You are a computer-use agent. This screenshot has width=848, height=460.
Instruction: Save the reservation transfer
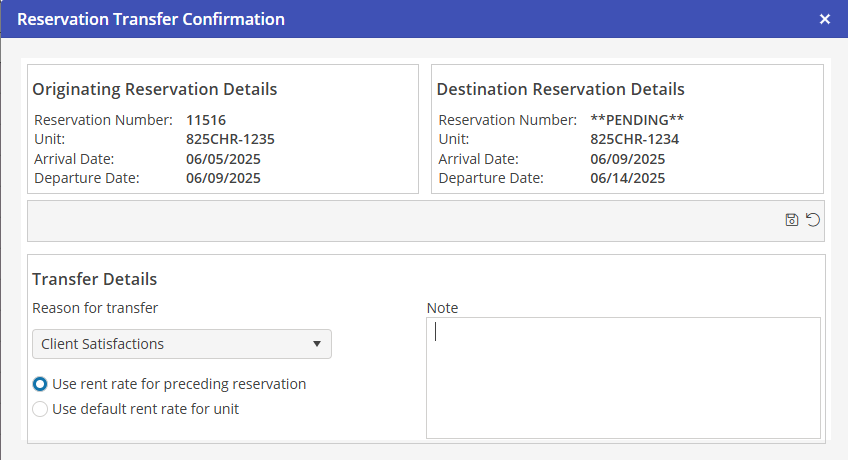pos(792,220)
